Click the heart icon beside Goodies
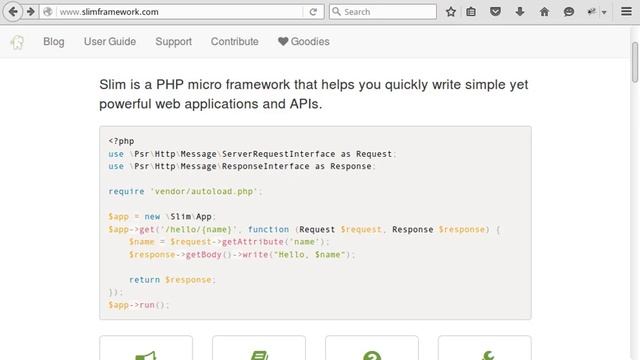640x360 pixels. [x=283, y=41]
